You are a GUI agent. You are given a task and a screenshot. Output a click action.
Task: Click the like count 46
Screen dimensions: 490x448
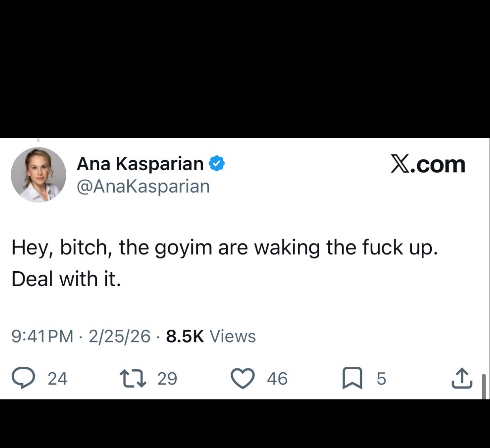(x=277, y=379)
